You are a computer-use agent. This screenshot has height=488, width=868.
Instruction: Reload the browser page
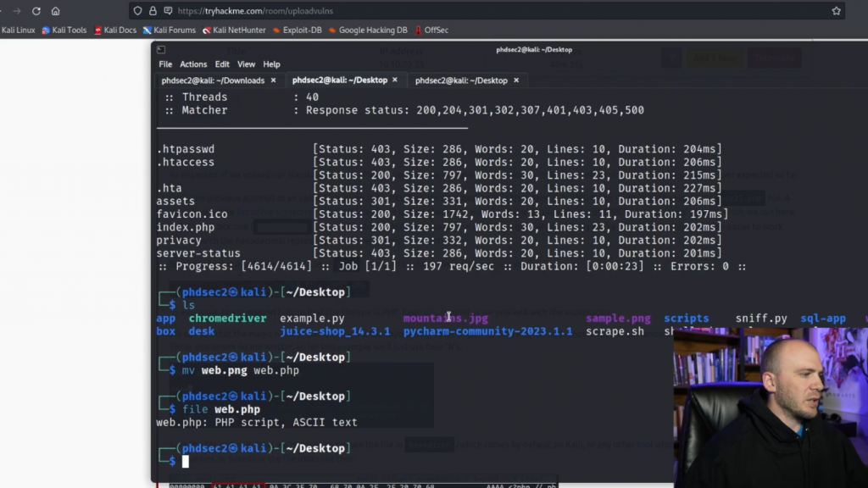coord(36,11)
